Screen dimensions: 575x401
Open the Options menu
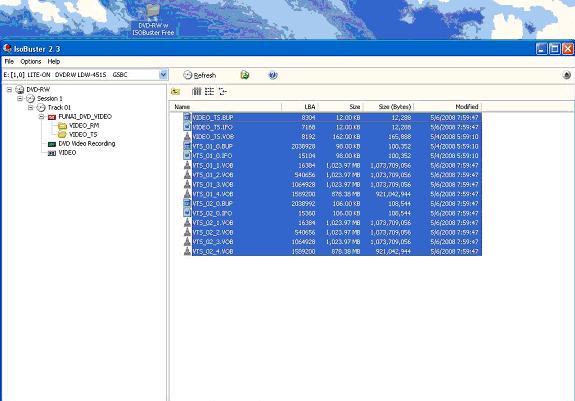pyautogui.click(x=31, y=62)
